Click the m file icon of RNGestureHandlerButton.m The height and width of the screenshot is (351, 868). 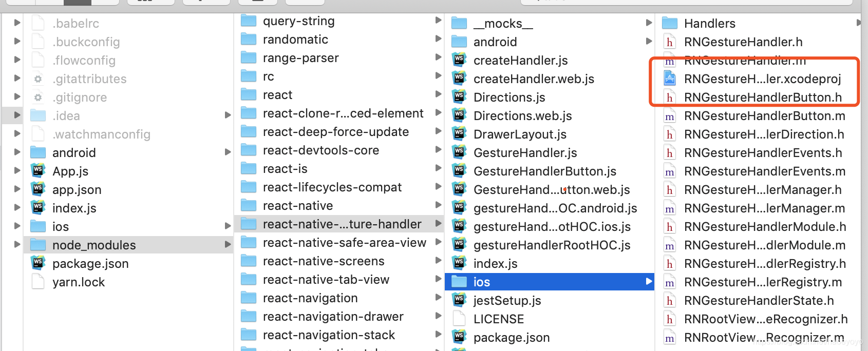click(670, 116)
